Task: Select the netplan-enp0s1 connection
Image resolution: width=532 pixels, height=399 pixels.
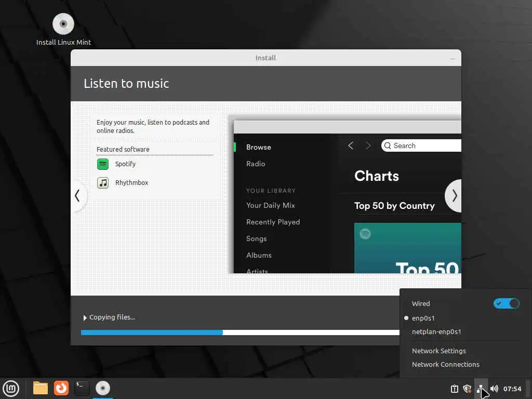Action: pyautogui.click(x=436, y=332)
